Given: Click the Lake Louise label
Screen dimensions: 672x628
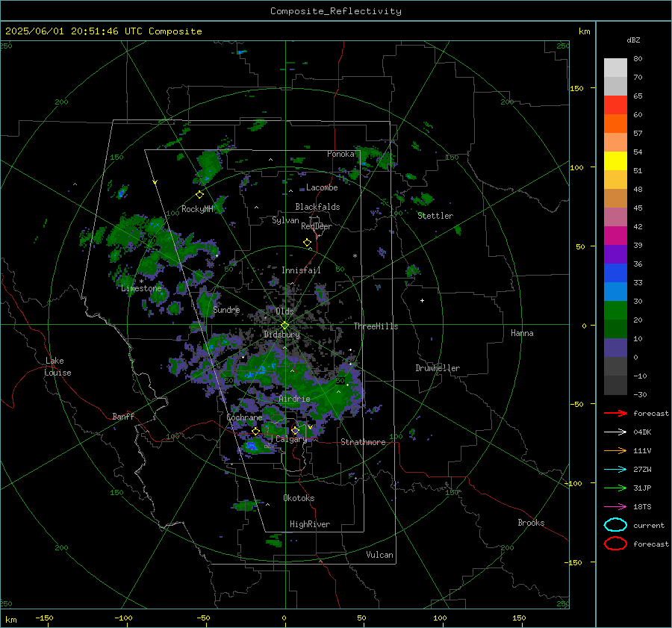Looking at the screenshot, I should point(57,367).
